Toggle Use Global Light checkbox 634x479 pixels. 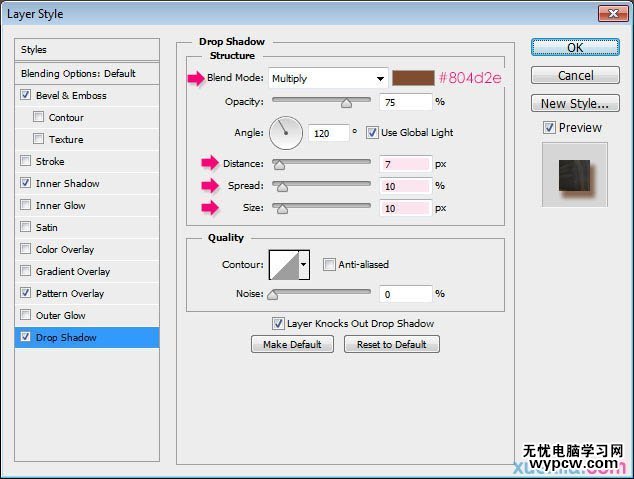point(372,133)
